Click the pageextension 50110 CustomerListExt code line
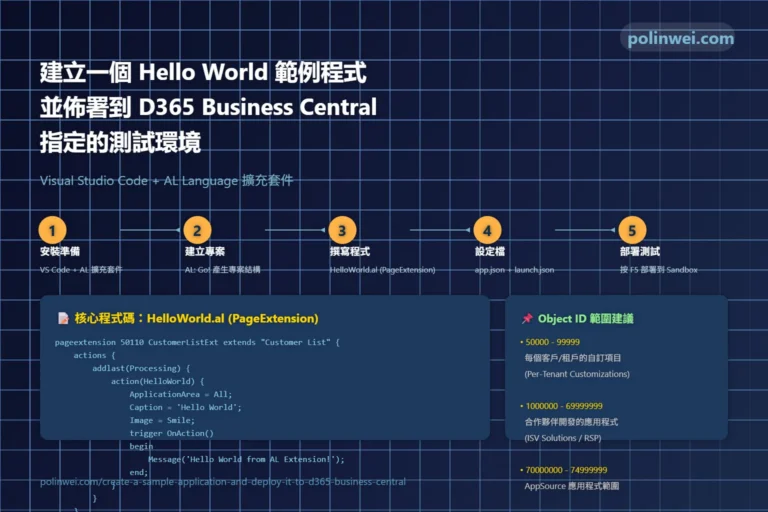The height and width of the screenshot is (512, 768). 197,342
